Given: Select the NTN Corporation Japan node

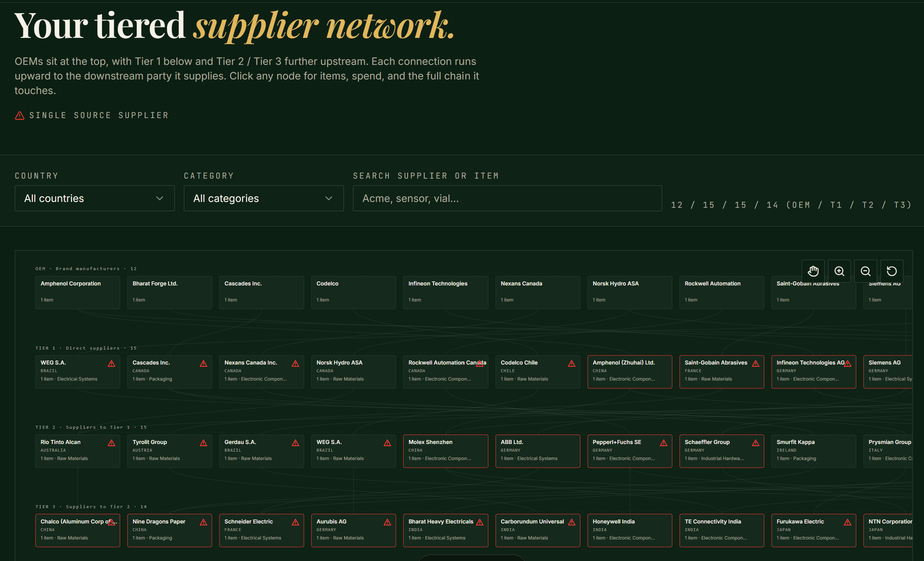Looking at the screenshot, I should [x=888, y=530].
